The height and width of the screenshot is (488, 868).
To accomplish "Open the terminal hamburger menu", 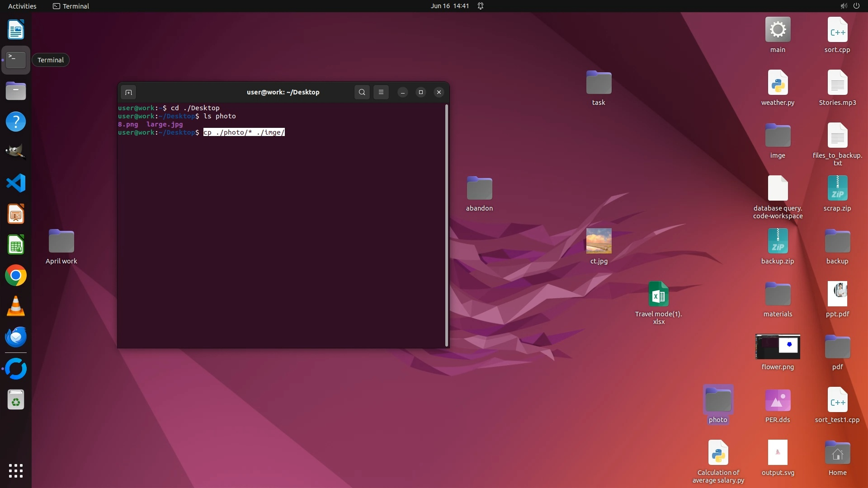I will 381,92.
